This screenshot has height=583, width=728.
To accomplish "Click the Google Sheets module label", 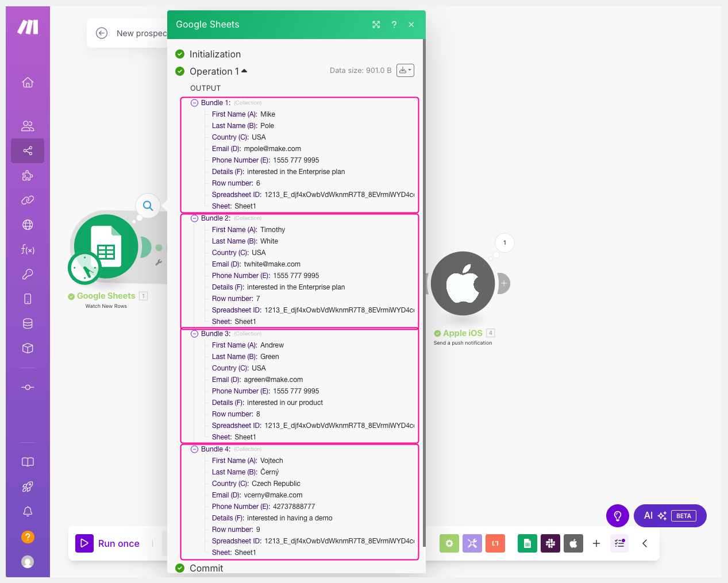I will (x=106, y=296).
